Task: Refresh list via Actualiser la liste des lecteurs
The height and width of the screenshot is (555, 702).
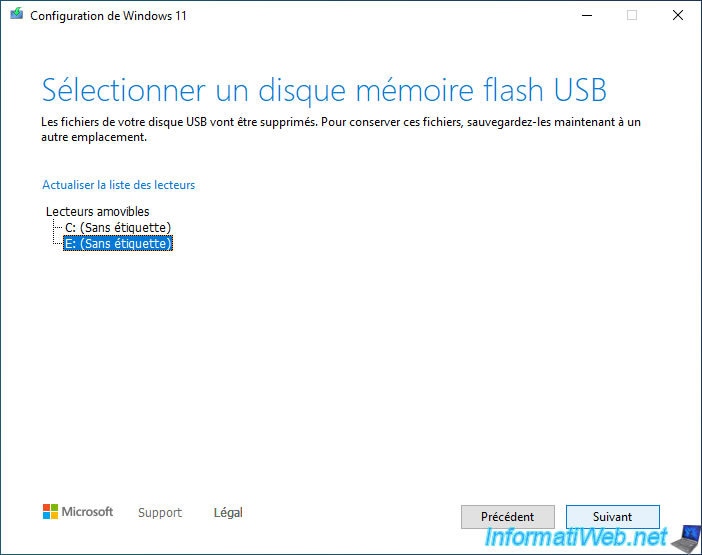Action: pyautogui.click(x=118, y=185)
